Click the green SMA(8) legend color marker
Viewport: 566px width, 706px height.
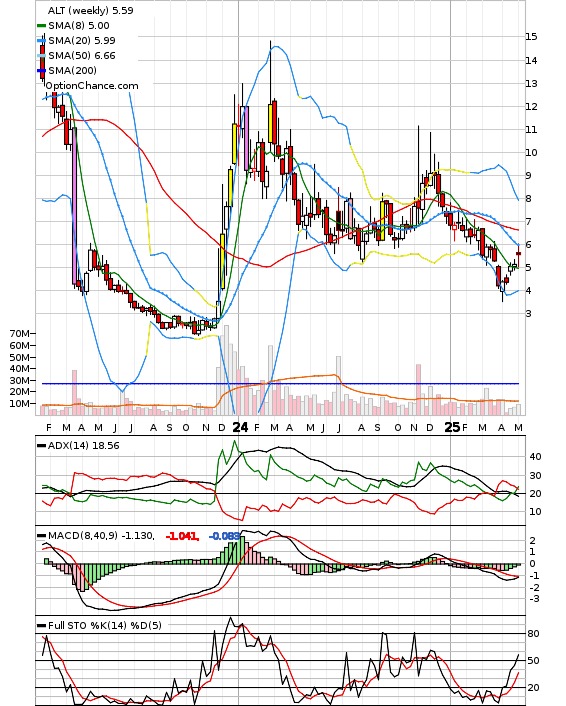[x=41, y=26]
